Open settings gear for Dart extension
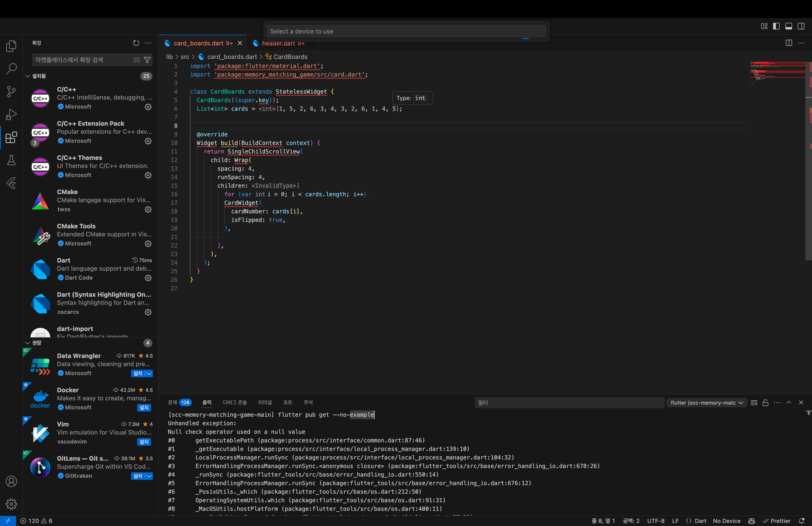 pyautogui.click(x=148, y=278)
